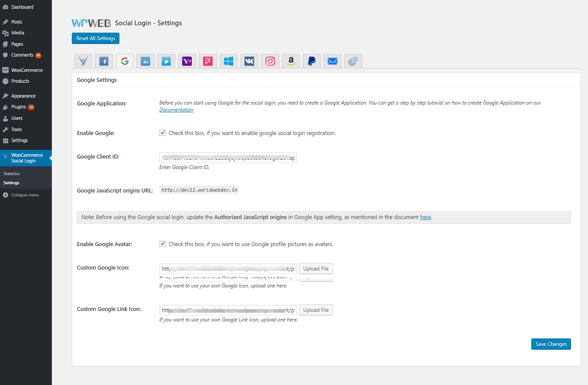Open the PayPal tab icon
The height and width of the screenshot is (385, 588).
(x=312, y=61)
